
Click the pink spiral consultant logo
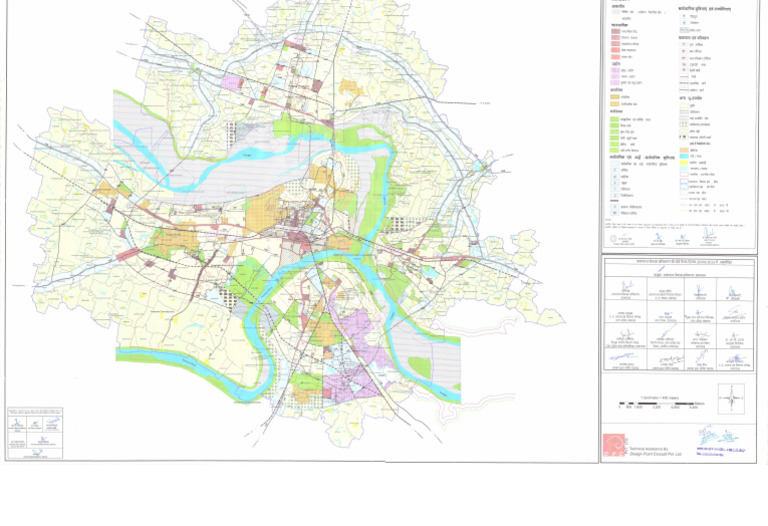(615, 446)
